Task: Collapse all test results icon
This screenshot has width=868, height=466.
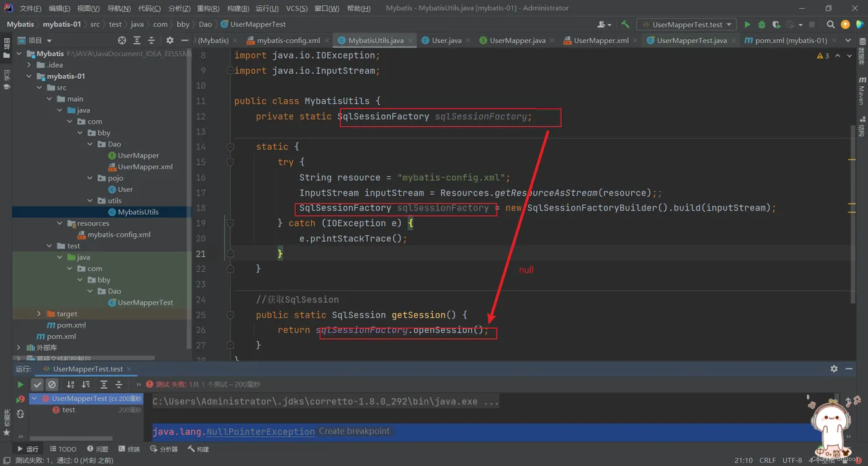Action: (x=118, y=385)
